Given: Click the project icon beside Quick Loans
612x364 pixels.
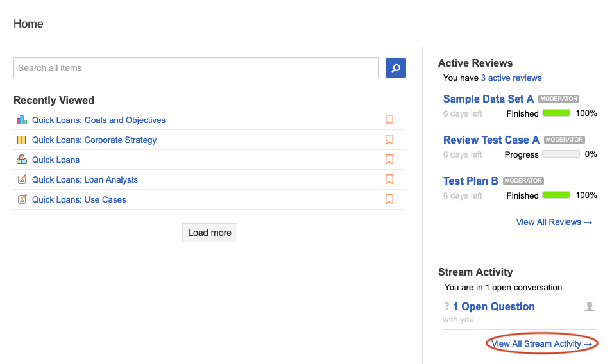Looking at the screenshot, I should [x=22, y=160].
